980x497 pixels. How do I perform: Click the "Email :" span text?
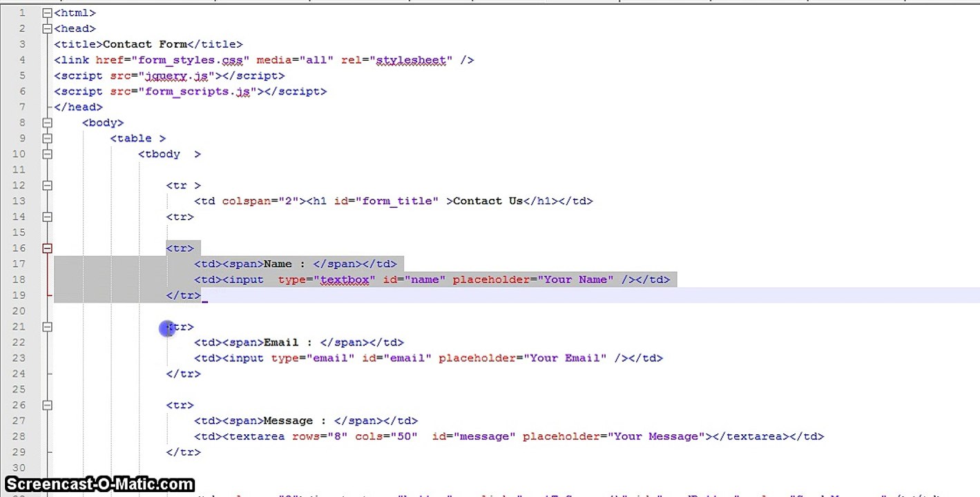288,342
